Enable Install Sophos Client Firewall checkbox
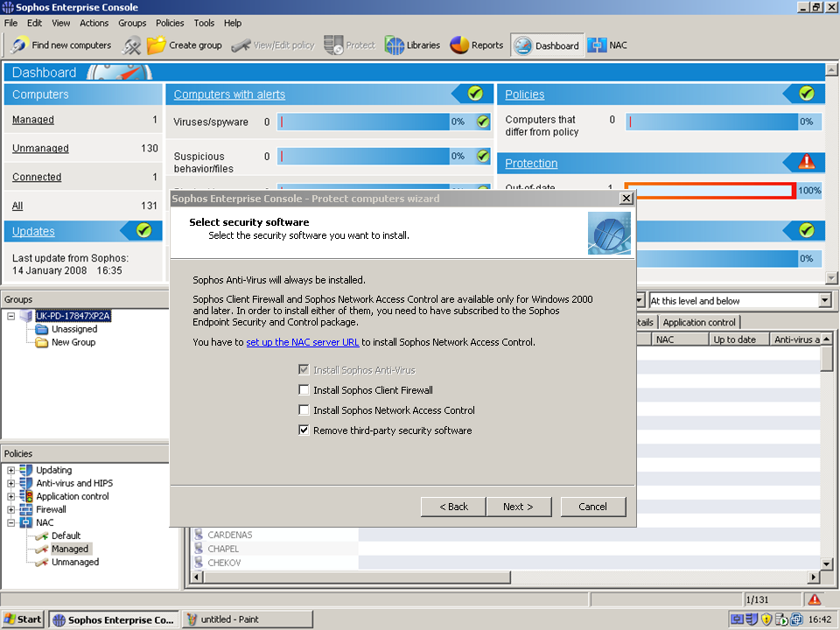Screen dimensions: 840x630 click(x=304, y=389)
